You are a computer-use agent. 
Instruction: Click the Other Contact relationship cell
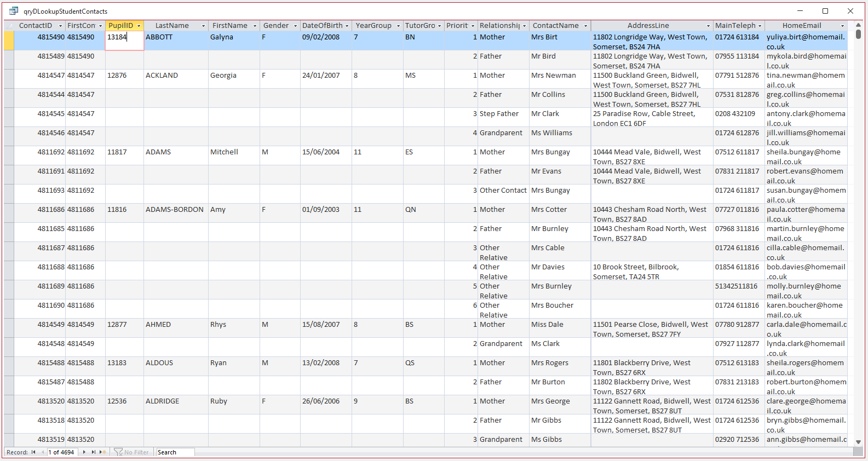coord(503,194)
